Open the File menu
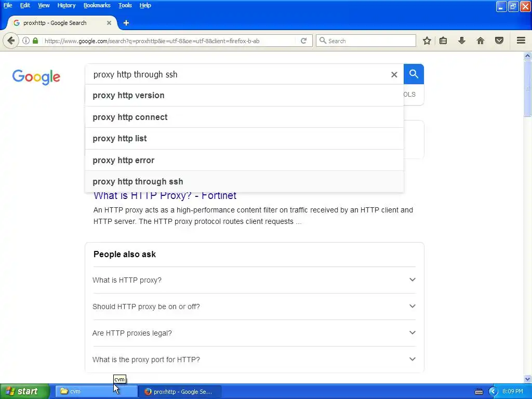The image size is (532, 399). [x=8, y=5]
